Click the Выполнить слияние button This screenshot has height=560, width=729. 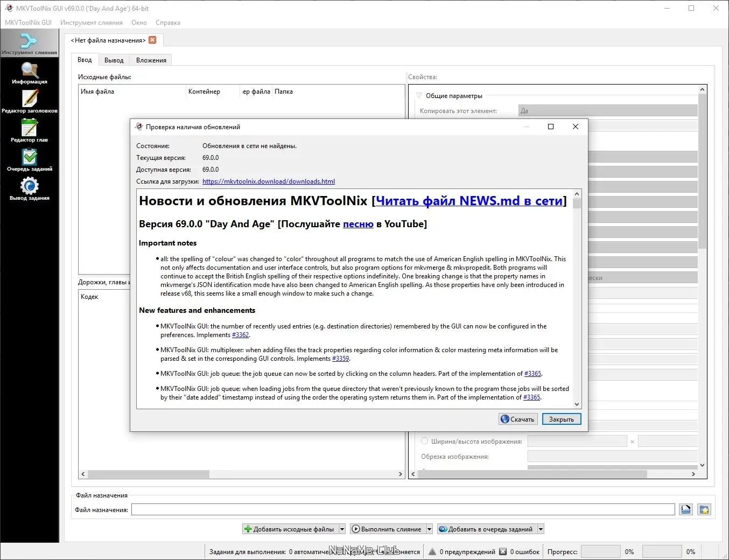tap(388, 529)
